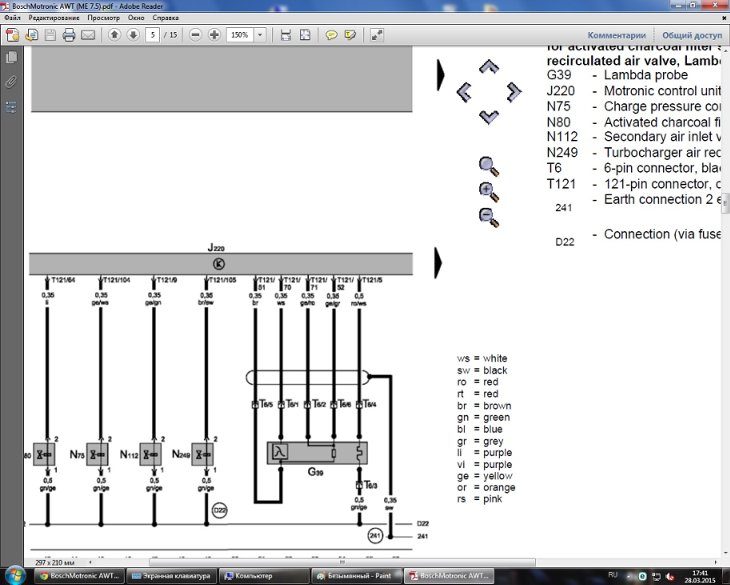Click the circled 241 earth marker
730x585 pixels.
click(375, 536)
